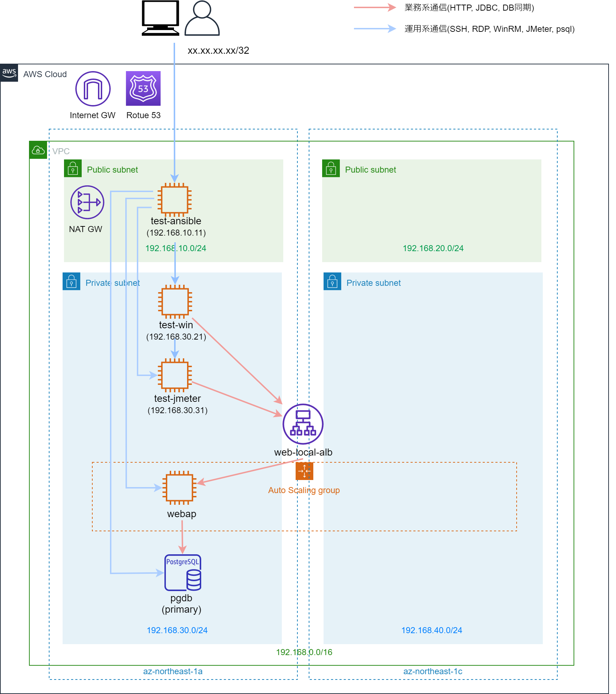
Task: Click the test-win name label
Action: pos(176,325)
